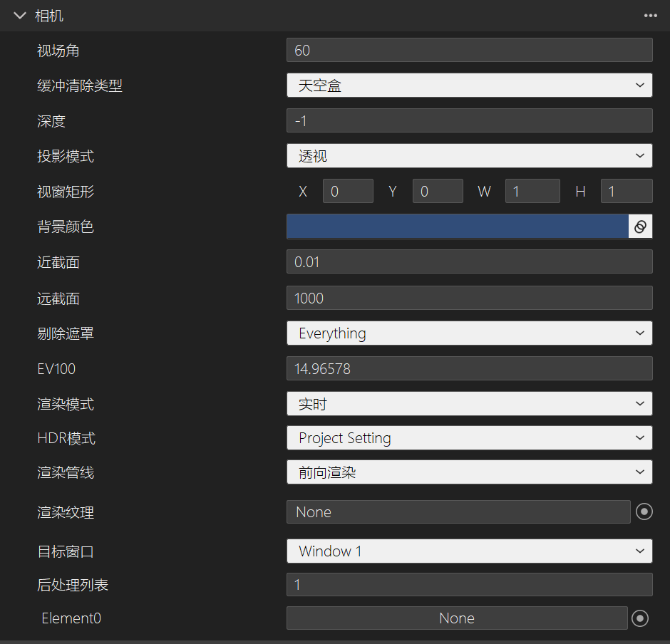
Task: Click the object picker beside 渲染纹理
Action: tap(644, 511)
